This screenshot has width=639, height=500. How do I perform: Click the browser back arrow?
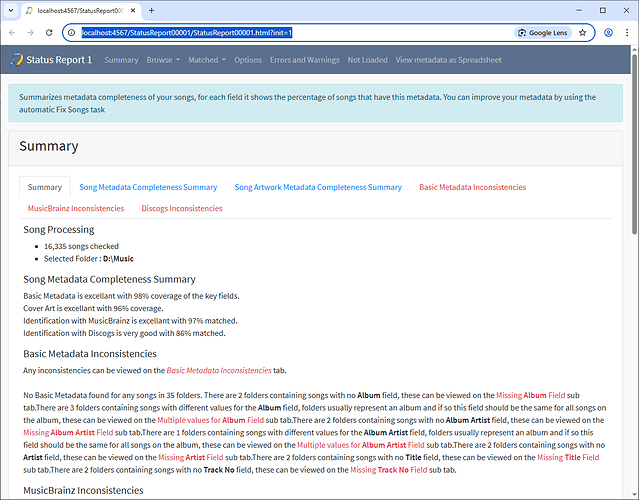tap(12, 33)
